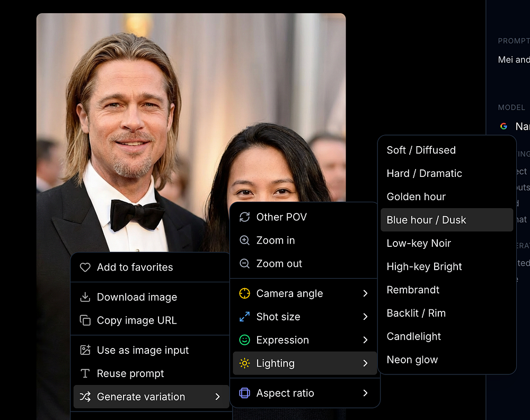Viewport: 530px width, 420px height.
Task: Select Rembrandt lighting
Action: [447, 290]
